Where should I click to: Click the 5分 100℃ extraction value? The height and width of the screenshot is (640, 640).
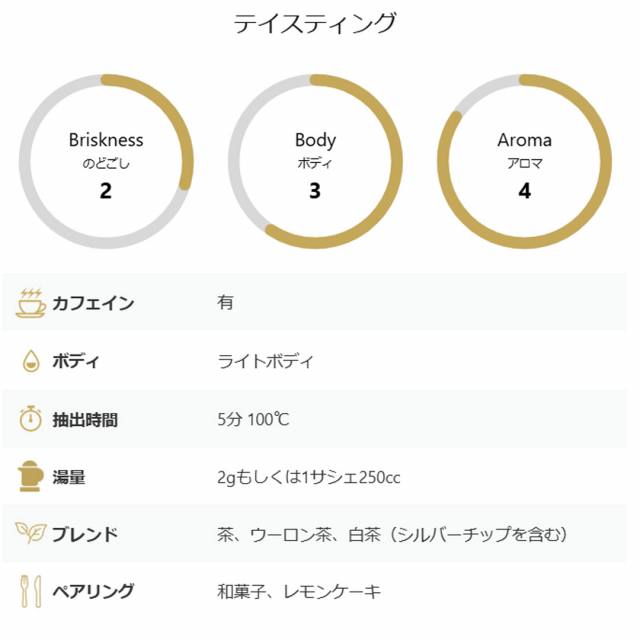[x=253, y=419]
